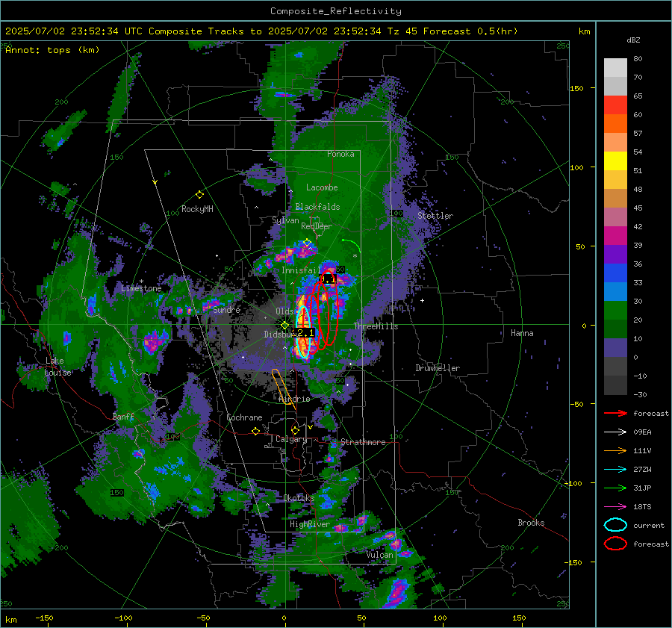Viewport: 672px width, 628px height.
Task: Click the magenta 18TS track arrow
Action: point(615,507)
